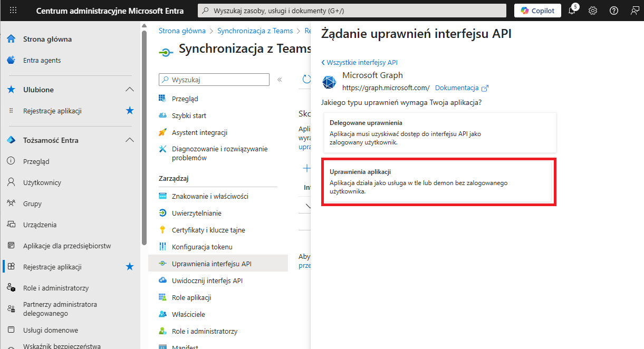The image size is (644, 349).
Task: Open the Copilot assistant
Action: 537,11
